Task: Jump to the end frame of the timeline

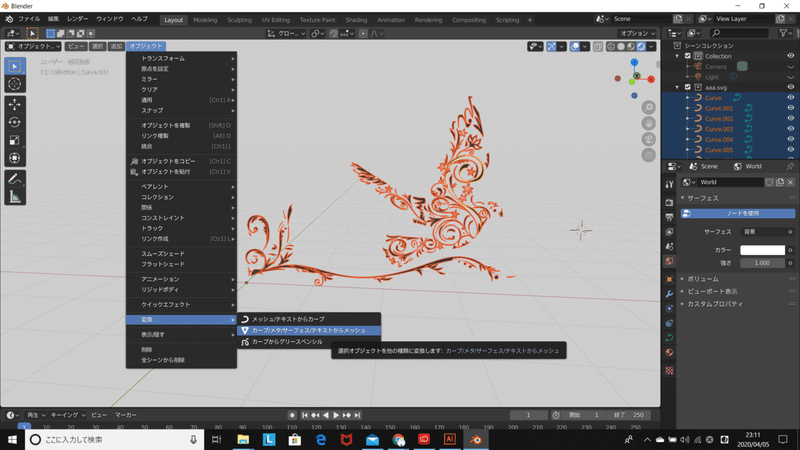Action: pyautogui.click(x=358, y=415)
